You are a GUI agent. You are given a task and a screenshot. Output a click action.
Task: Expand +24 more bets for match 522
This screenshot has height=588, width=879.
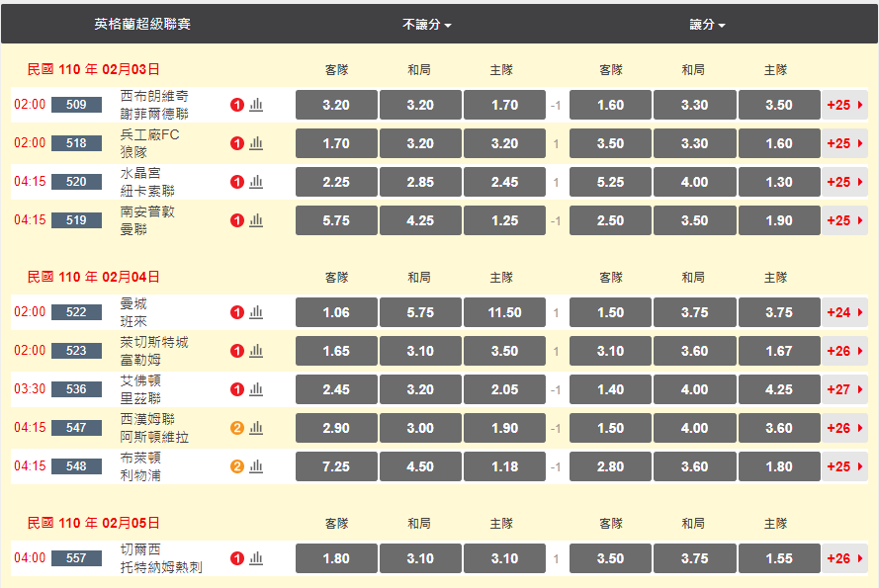(844, 312)
